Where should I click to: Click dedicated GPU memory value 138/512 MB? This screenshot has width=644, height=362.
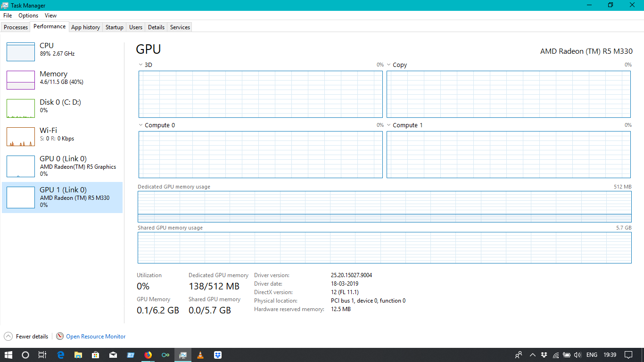[214, 286]
